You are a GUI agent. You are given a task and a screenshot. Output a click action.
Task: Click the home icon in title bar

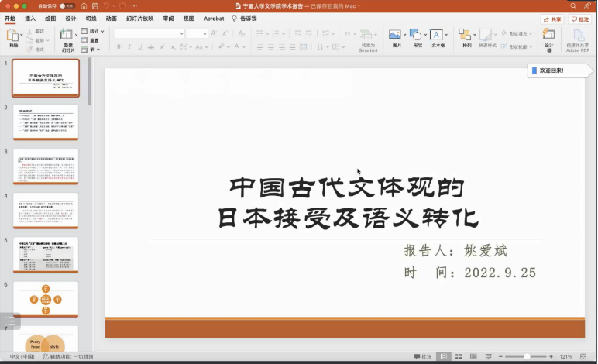pyautogui.click(x=83, y=5)
